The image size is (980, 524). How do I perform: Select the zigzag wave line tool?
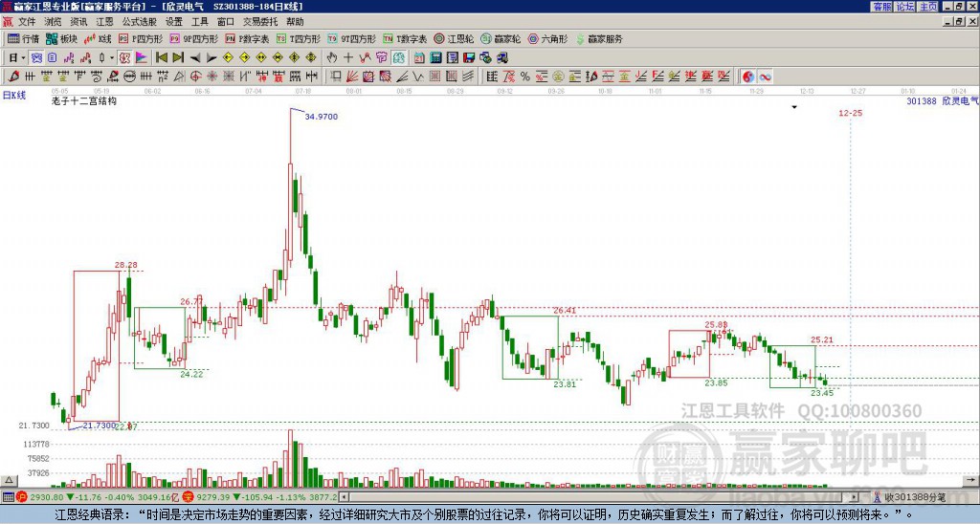(x=417, y=76)
